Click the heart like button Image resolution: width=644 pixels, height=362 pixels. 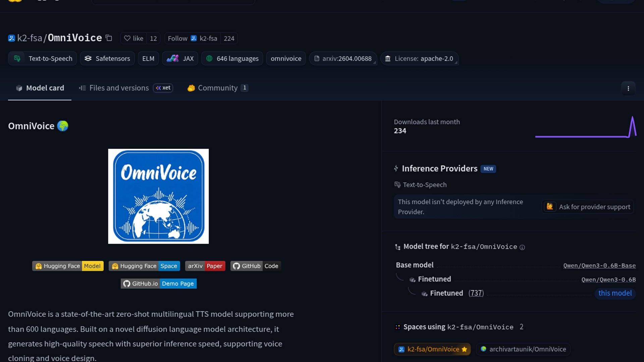pyautogui.click(x=133, y=38)
